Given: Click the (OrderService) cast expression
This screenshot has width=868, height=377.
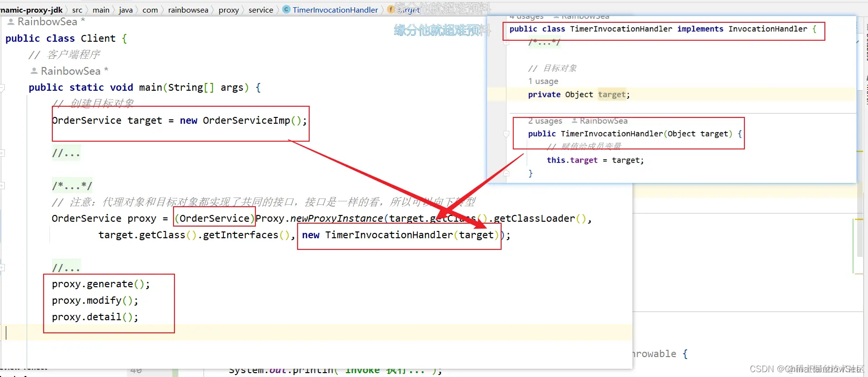Looking at the screenshot, I should 214,218.
